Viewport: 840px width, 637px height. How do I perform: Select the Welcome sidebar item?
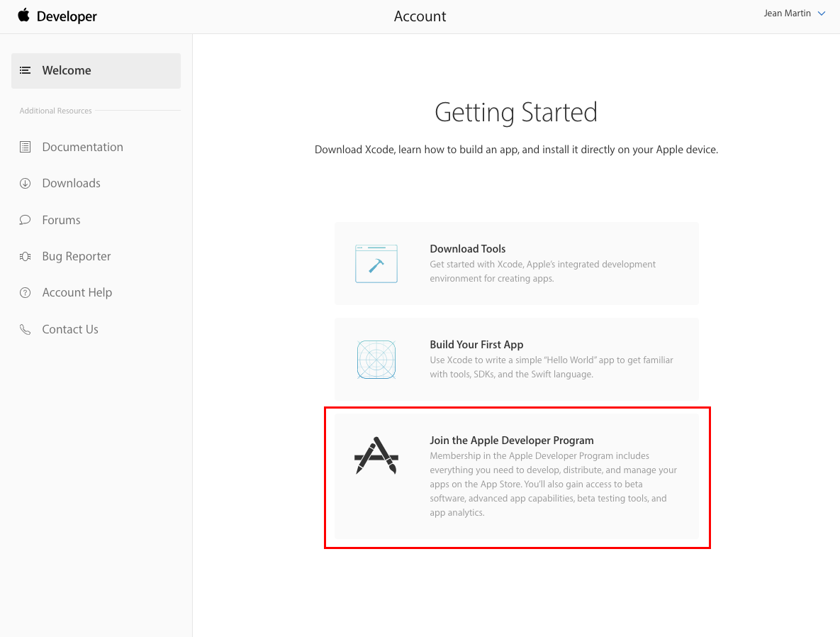click(x=96, y=71)
